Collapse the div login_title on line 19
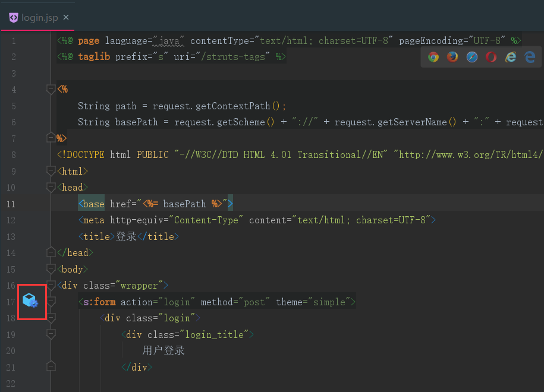This screenshot has width=544, height=392. pyautogui.click(x=51, y=334)
